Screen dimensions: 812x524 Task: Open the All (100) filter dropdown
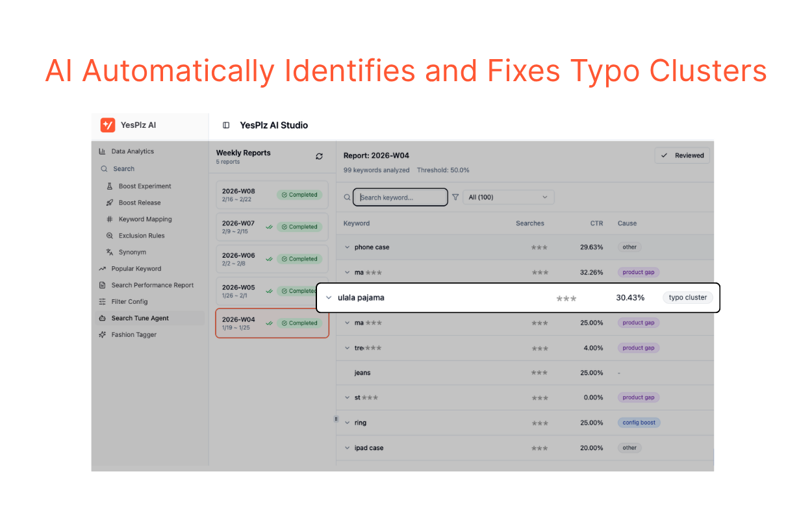pyautogui.click(x=508, y=197)
